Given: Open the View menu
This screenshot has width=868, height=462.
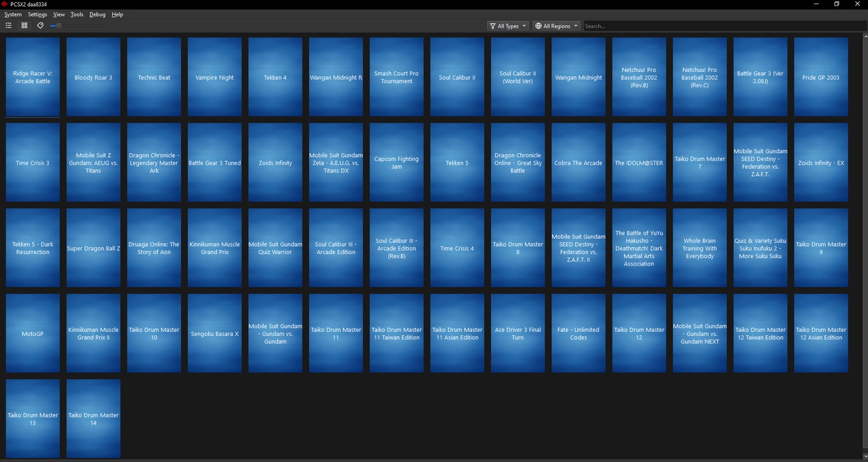Looking at the screenshot, I should tap(59, 14).
